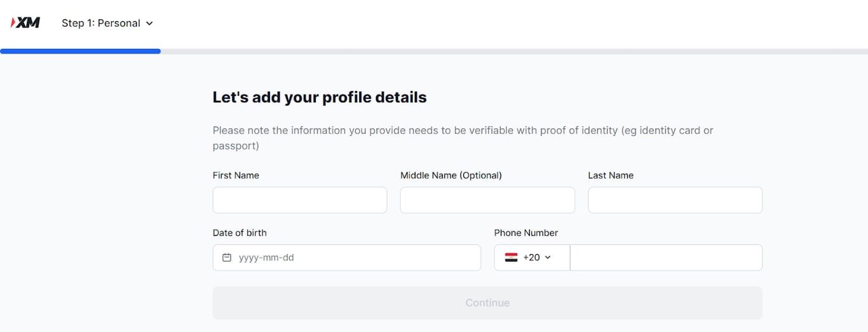Focus the phone number entry field
Image resolution: width=868 pixels, height=332 pixels.
(666, 258)
